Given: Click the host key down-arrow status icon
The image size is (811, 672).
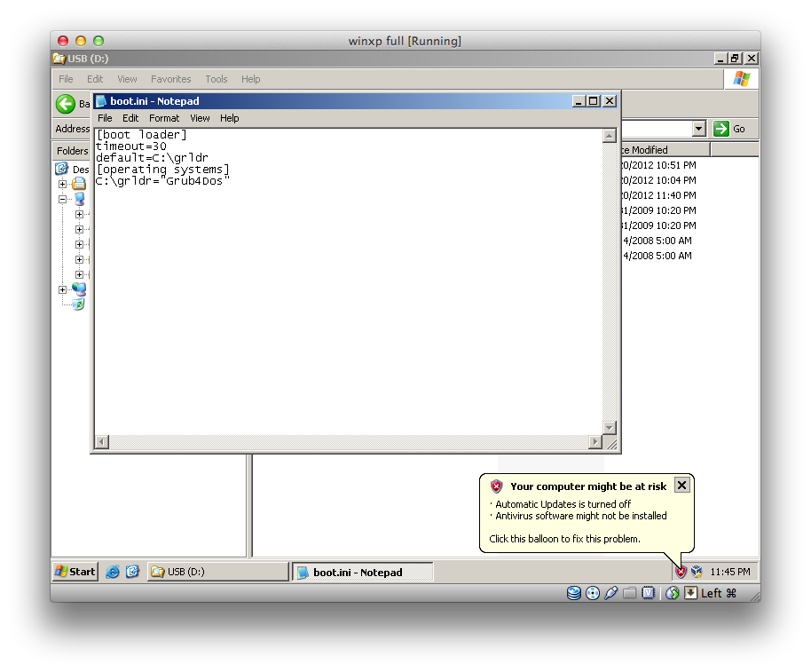Looking at the screenshot, I should pos(690,593).
